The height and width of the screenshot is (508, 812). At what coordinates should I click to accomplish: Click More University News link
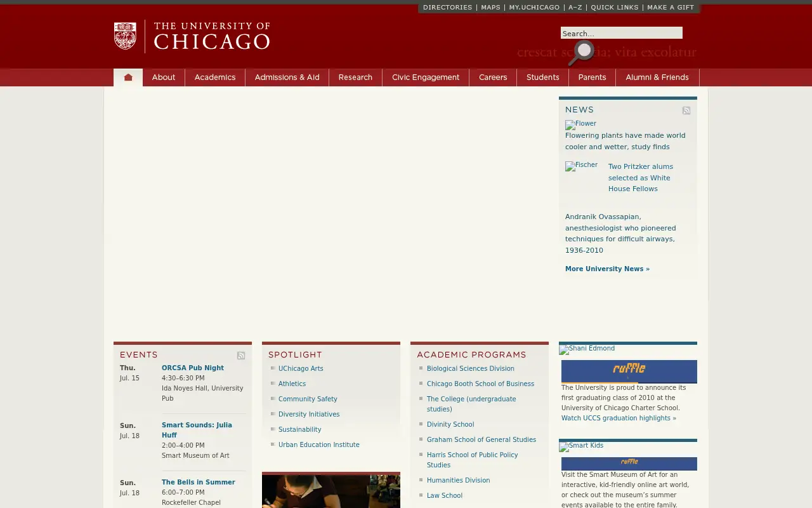click(607, 269)
